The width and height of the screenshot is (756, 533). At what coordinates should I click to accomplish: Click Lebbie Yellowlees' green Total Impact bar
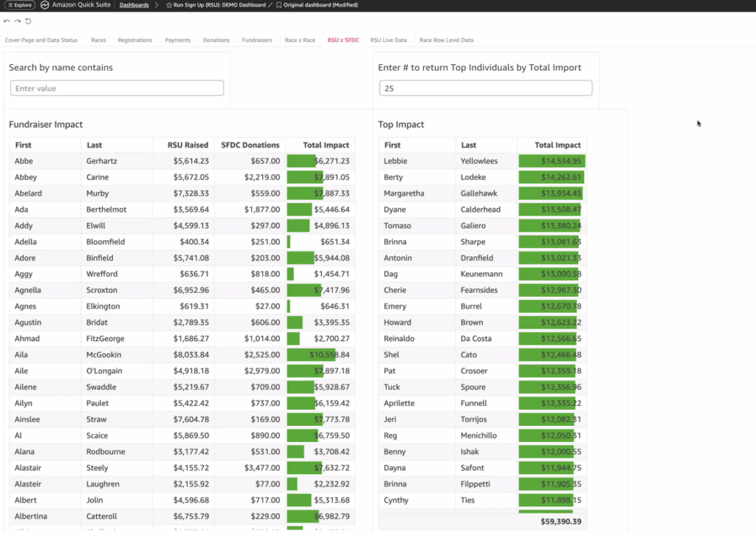(x=551, y=161)
